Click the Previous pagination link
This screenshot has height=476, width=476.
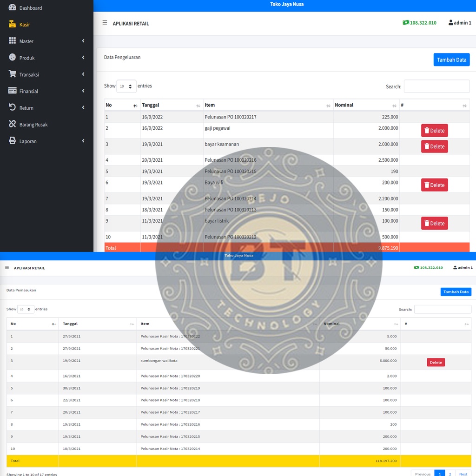(423, 474)
